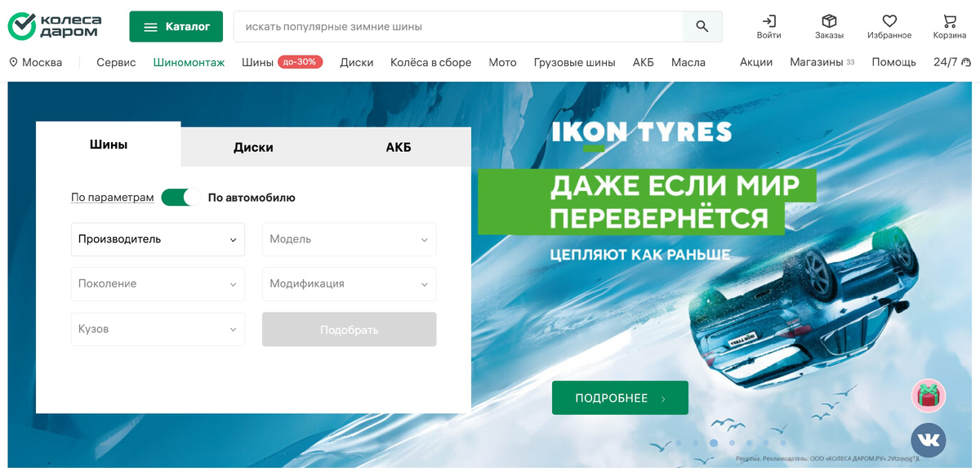The image size is (980, 476).
Task: Choose city via Москва location pin
Action: 35,62
